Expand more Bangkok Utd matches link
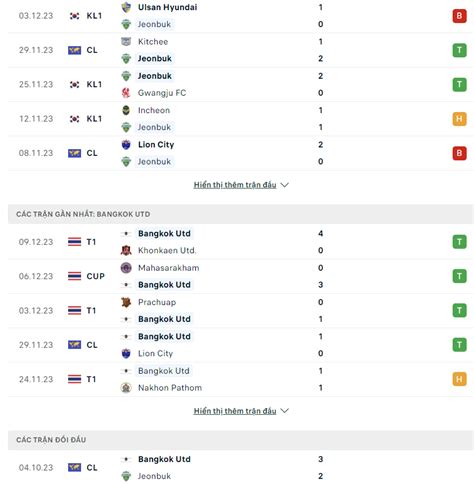Viewport: 474px width, 484px height. click(x=235, y=411)
